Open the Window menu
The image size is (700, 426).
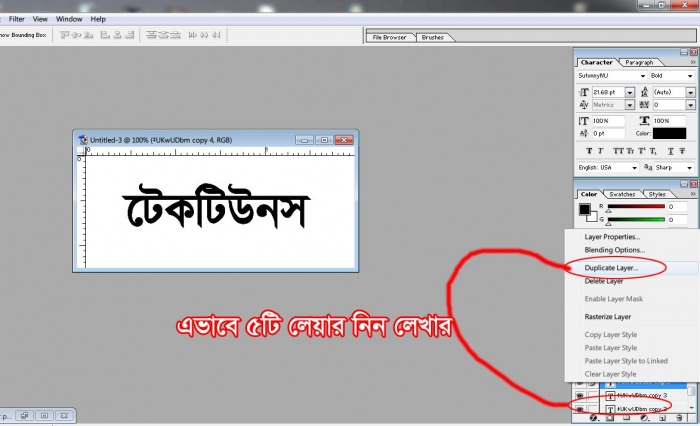(69, 19)
